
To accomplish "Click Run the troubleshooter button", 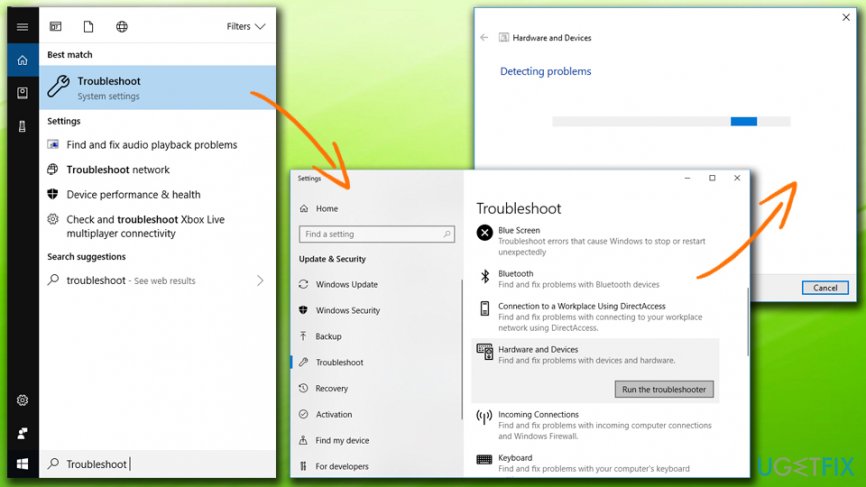I will (x=664, y=389).
